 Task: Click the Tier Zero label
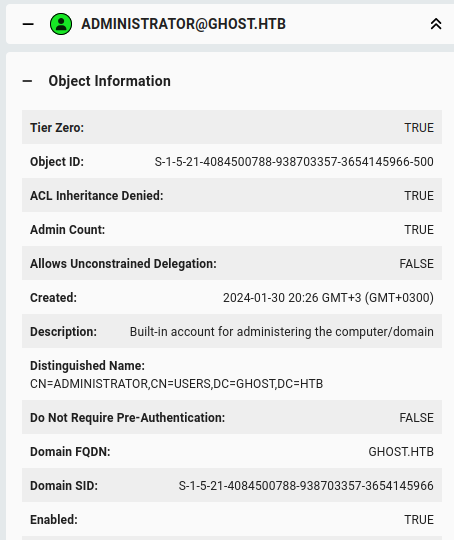57,128
